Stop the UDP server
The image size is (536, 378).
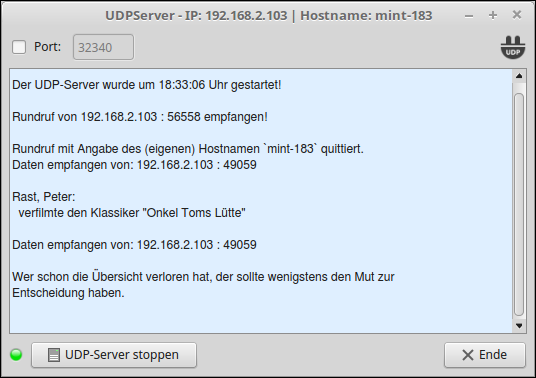coord(114,355)
